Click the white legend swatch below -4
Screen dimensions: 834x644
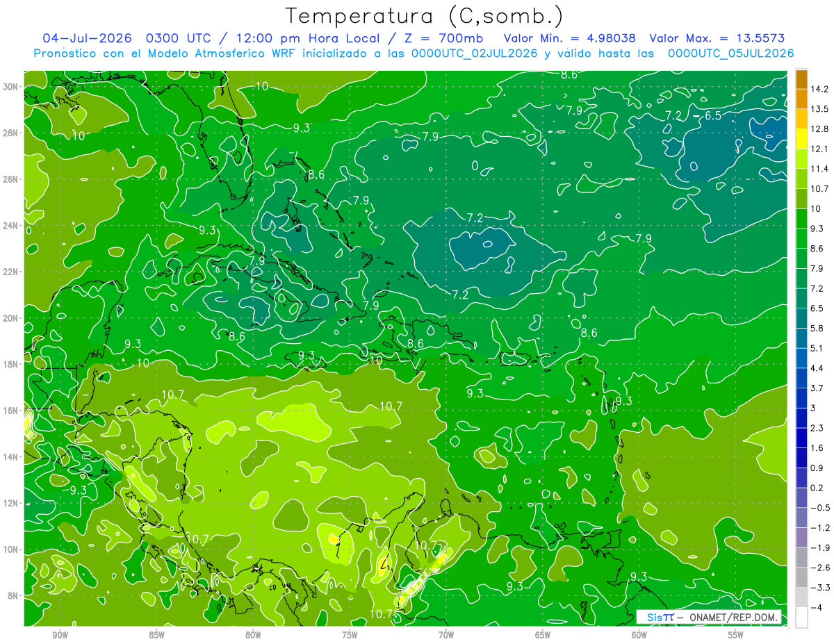coord(801,618)
